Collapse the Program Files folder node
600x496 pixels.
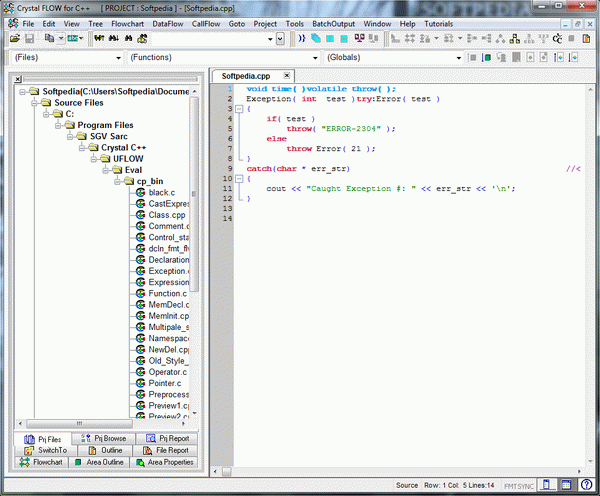pos(58,125)
